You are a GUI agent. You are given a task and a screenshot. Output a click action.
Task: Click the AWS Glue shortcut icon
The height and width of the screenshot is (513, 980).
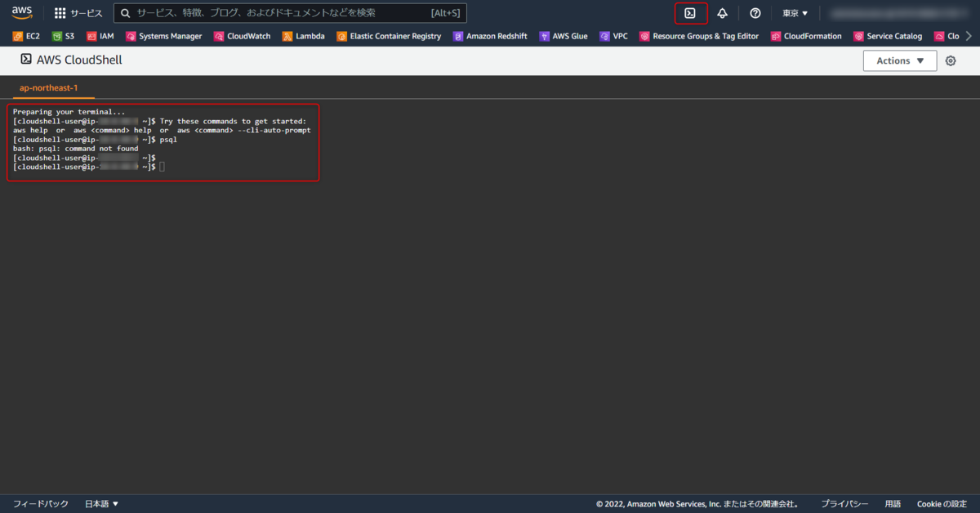(x=545, y=36)
